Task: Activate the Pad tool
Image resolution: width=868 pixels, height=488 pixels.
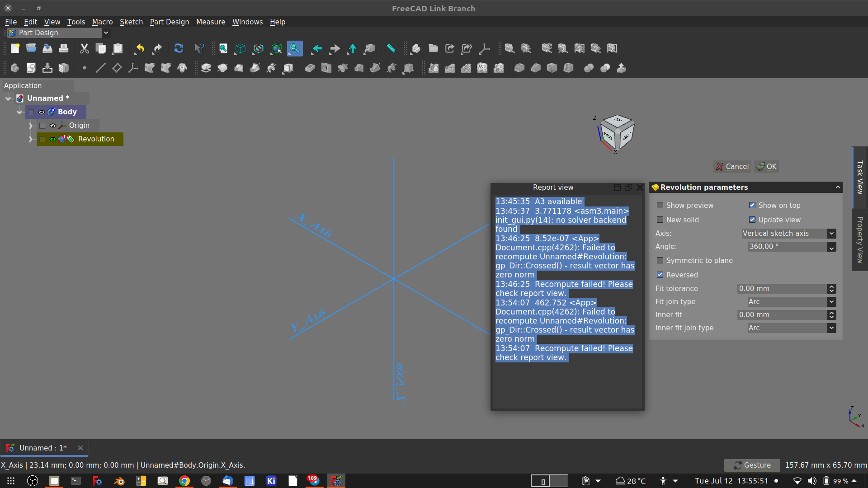Action: point(206,68)
